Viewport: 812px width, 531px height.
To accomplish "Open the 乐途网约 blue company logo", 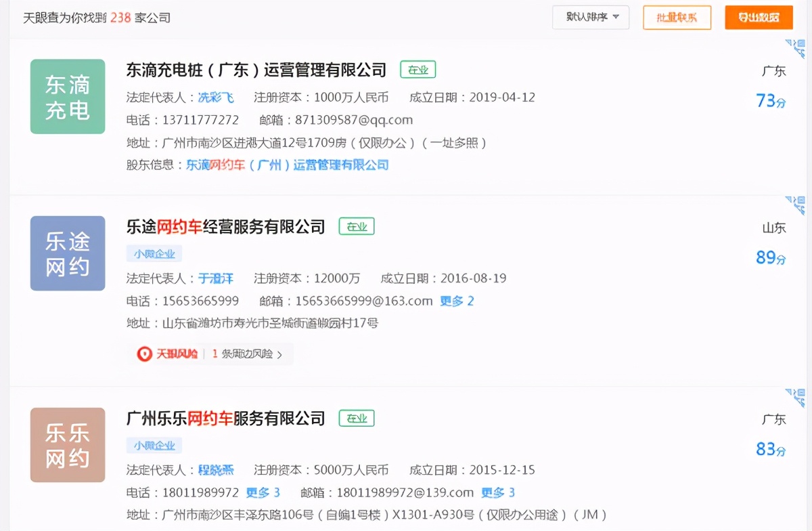I will 68,253.
